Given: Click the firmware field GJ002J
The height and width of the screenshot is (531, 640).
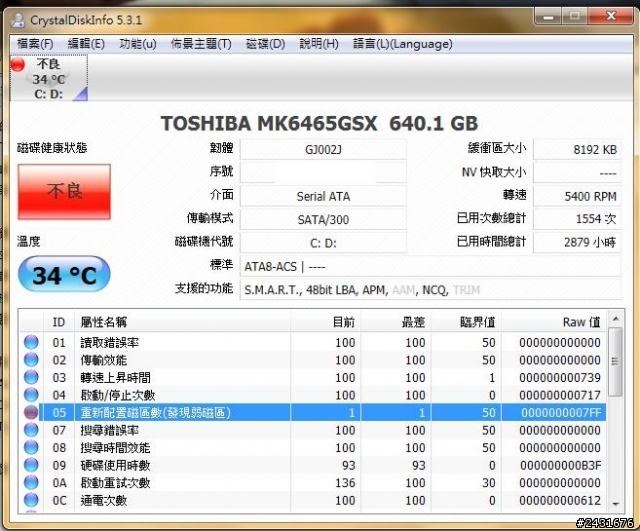Looking at the screenshot, I should pos(323,149).
